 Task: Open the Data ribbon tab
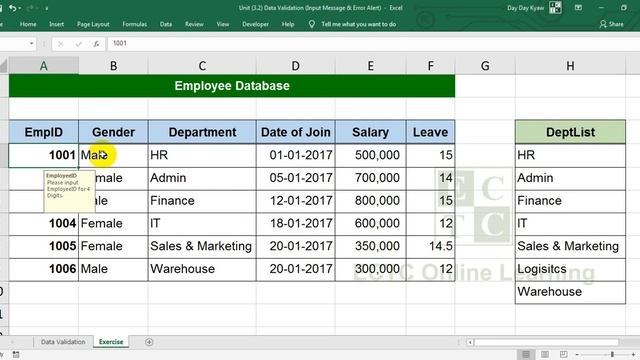pos(166,24)
